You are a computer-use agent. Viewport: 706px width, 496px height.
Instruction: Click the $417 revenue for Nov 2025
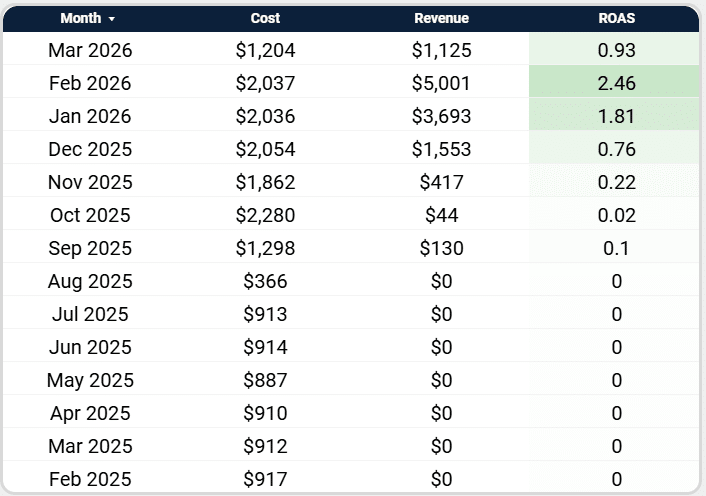tap(441, 182)
